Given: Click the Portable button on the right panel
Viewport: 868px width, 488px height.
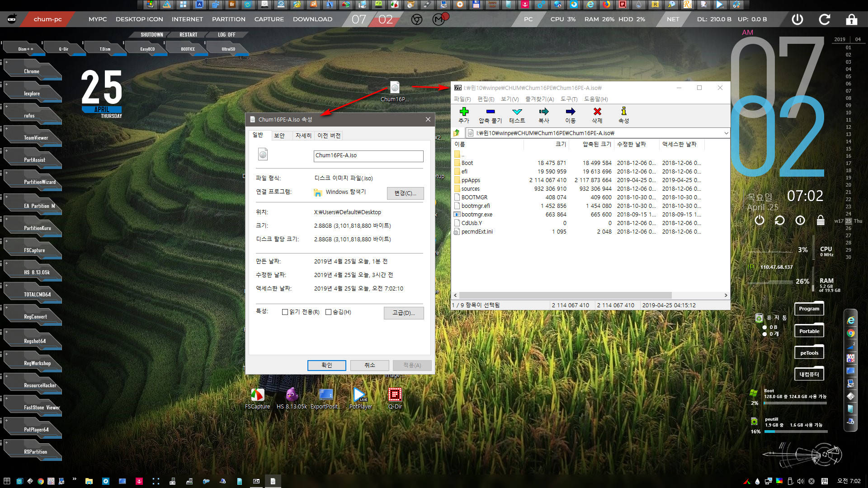Looking at the screenshot, I should point(809,331).
